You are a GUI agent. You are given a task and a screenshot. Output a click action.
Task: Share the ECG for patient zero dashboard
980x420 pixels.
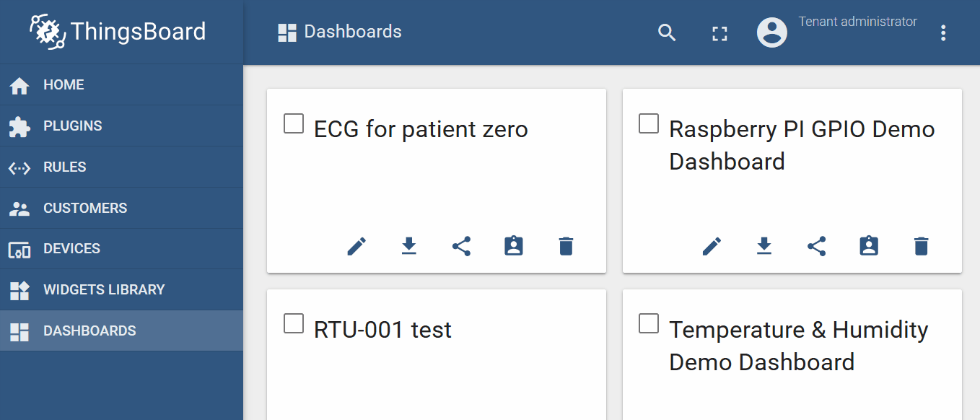(461, 246)
